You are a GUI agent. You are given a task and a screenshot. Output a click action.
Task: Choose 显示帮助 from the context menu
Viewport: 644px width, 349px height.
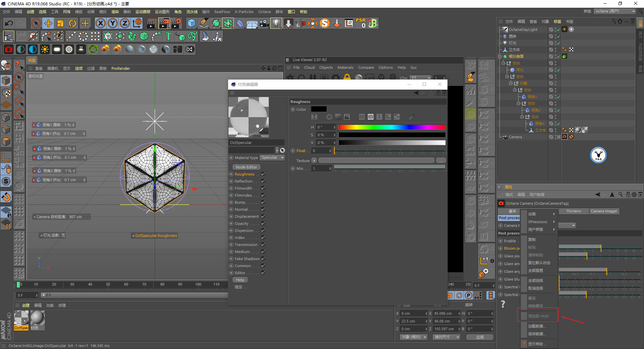tap(540, 344)
